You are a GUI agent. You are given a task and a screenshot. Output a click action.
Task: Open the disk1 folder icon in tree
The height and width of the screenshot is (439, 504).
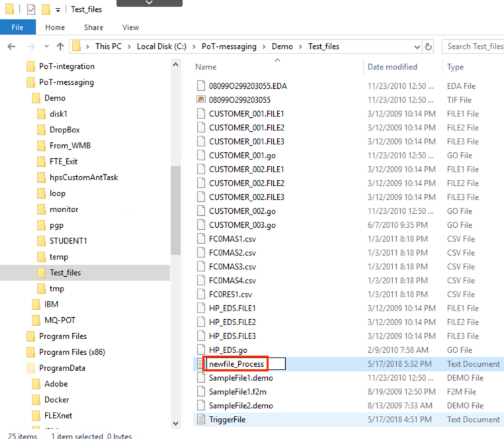point(41,114)
